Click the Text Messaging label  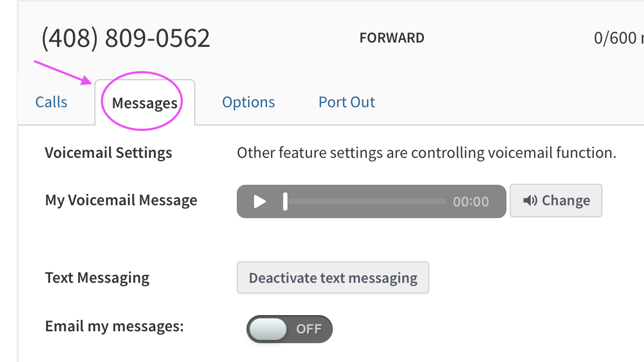click(x=97, y=278)
